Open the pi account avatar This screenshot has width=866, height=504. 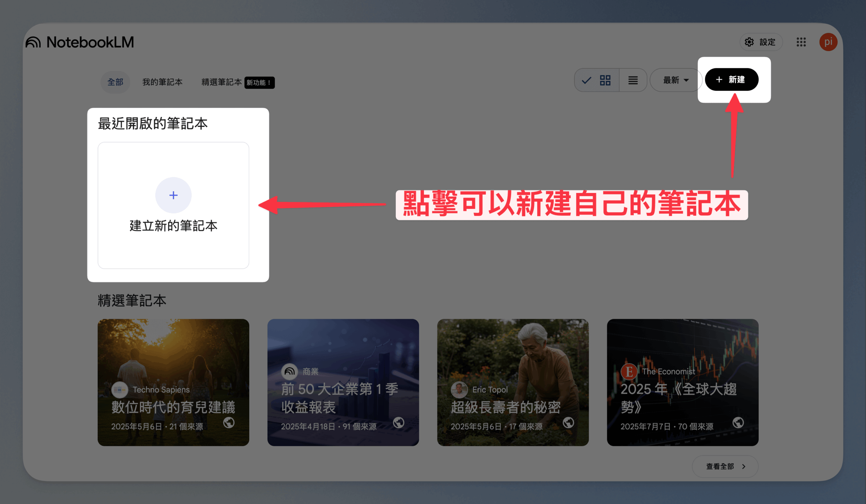(828, 42)
